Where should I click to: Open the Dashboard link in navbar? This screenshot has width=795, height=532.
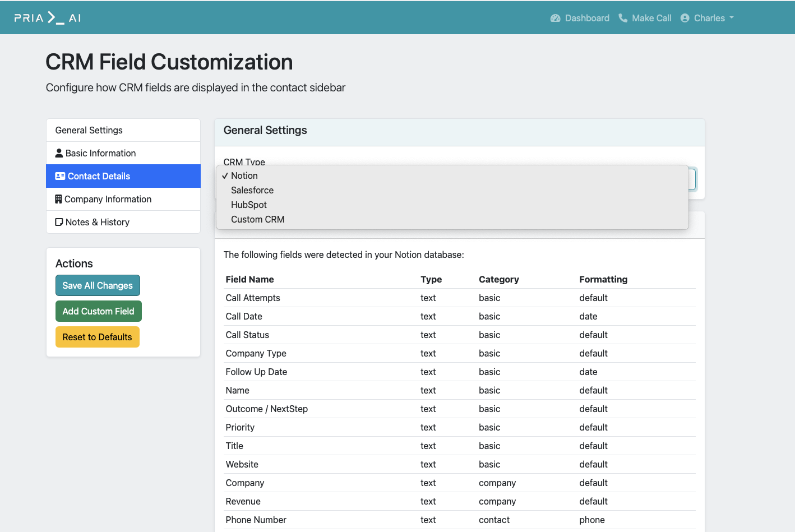pyautogui.click(x=587, y=18)
